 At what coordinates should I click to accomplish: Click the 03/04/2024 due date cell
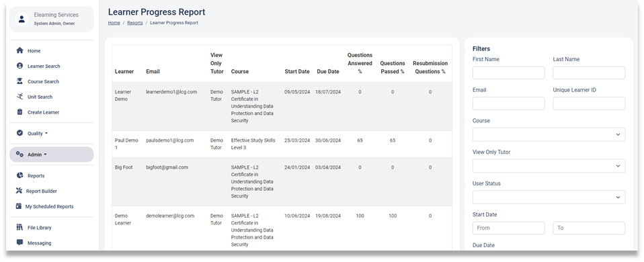point(328,167)
